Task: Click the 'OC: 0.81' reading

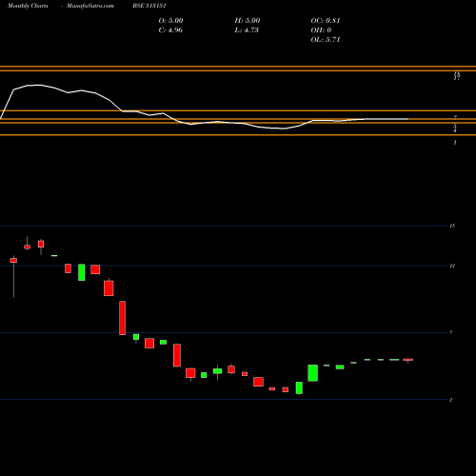Action: click(326, 21)
